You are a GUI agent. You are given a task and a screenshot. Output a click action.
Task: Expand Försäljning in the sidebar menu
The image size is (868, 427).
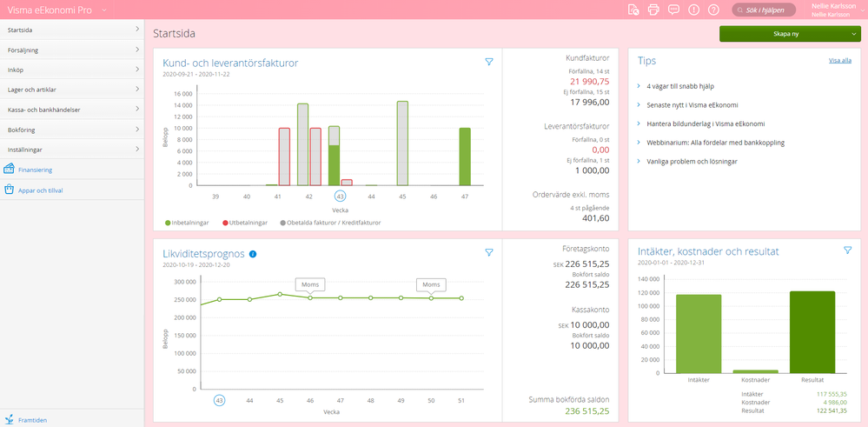71,50
